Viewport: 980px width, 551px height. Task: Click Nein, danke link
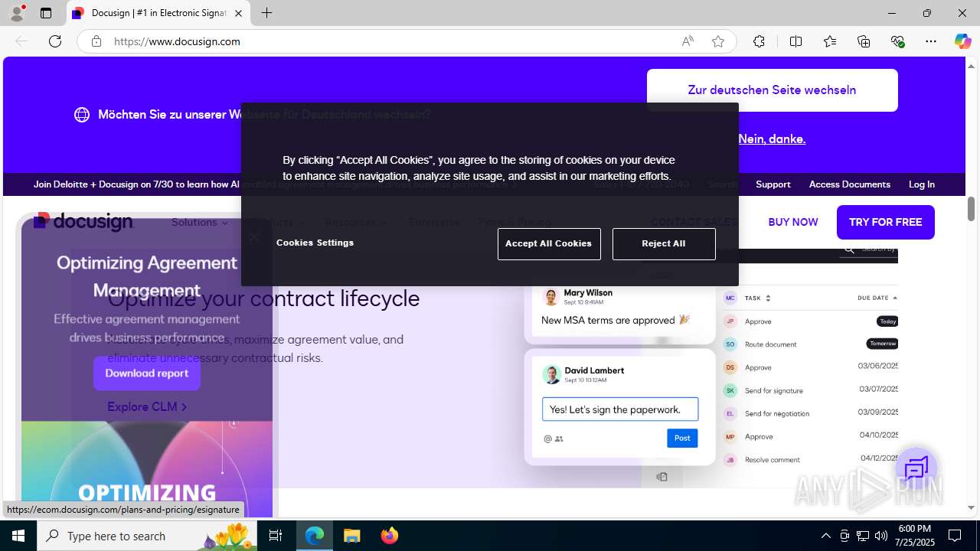pos(772,139)
